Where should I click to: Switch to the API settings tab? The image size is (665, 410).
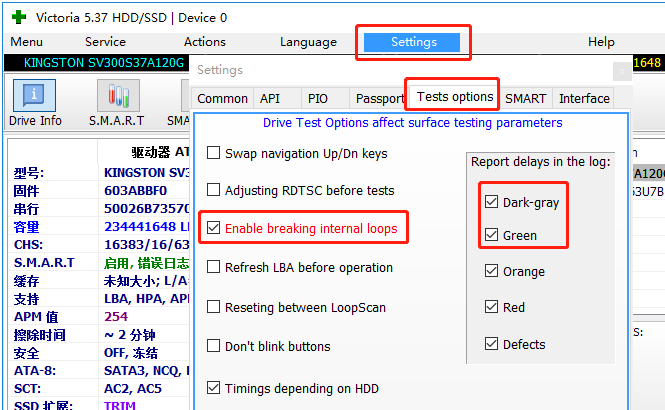(270, 98)
